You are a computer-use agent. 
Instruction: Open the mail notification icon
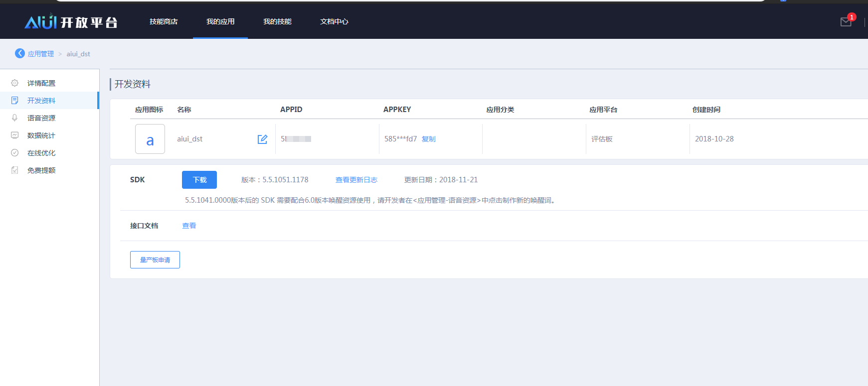click(x=846, y=22)
